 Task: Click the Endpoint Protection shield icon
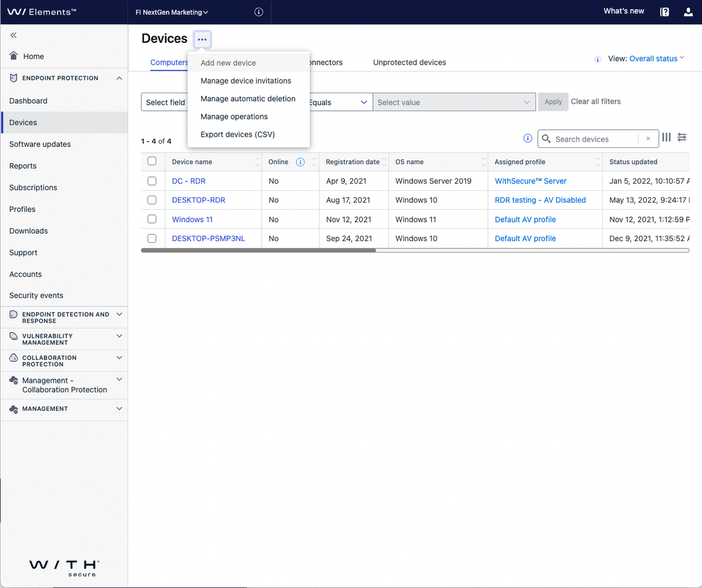(12, 78)
